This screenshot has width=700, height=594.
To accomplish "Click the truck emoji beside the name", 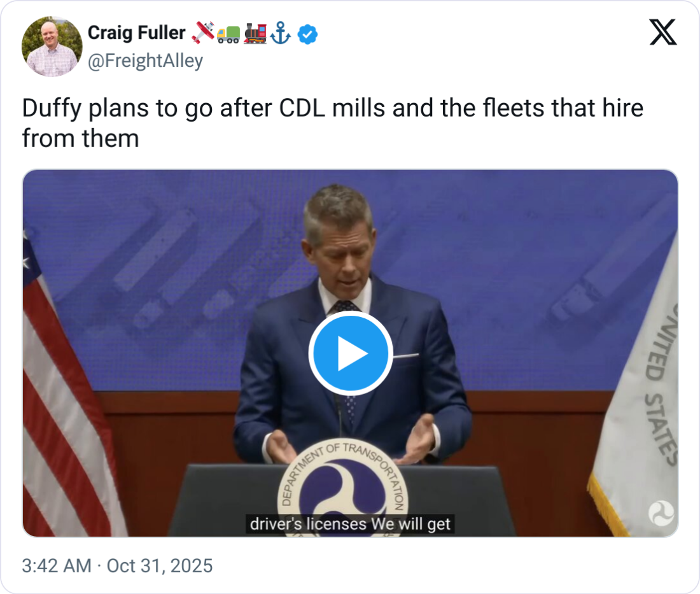I will 228,34.
